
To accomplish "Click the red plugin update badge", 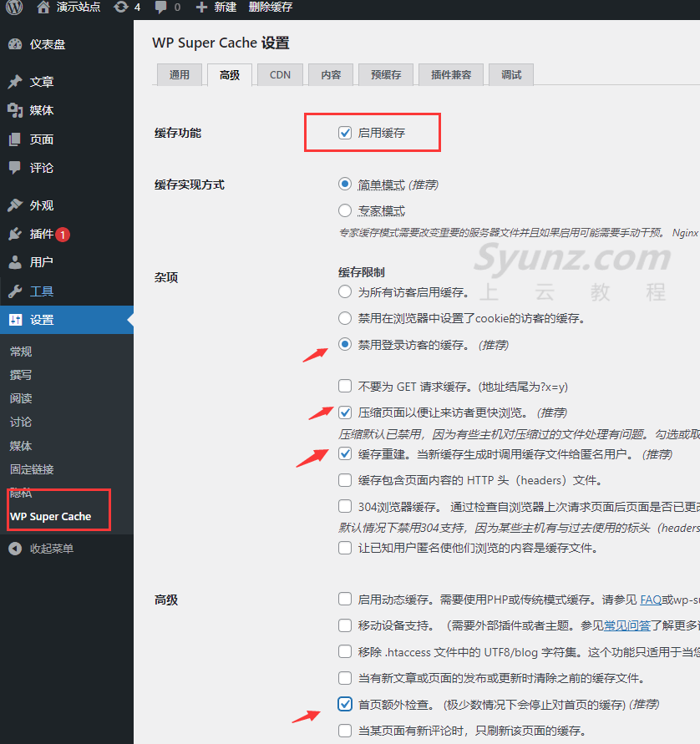I will click(63, 235).
